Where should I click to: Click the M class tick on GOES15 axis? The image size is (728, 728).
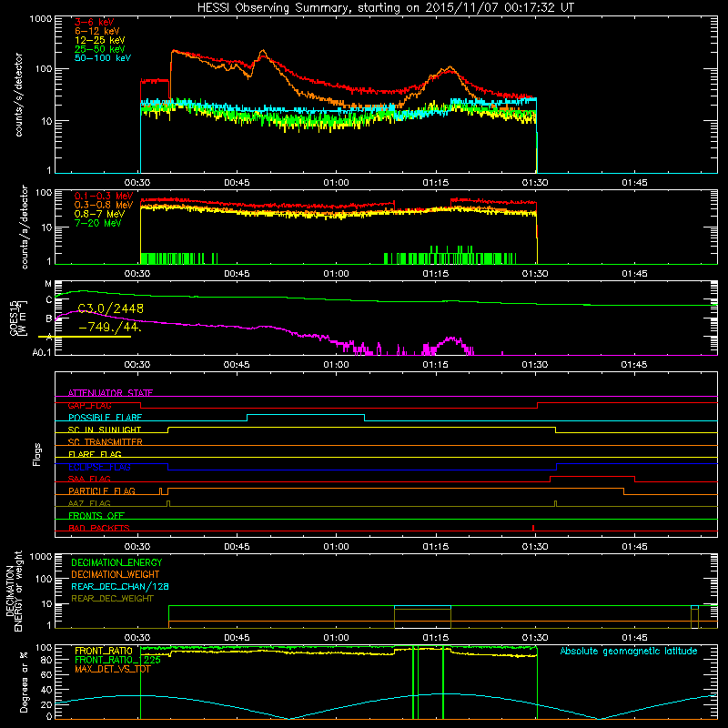(x=48, y=284)
